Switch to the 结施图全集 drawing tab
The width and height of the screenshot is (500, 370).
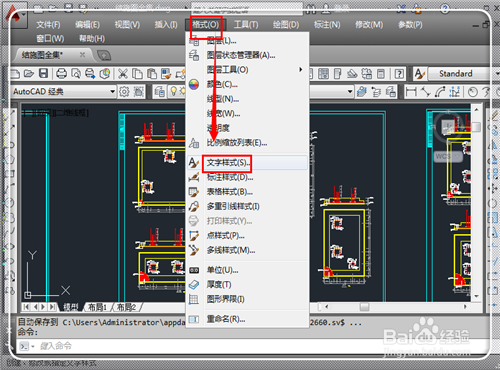click(x=42, y=55)
